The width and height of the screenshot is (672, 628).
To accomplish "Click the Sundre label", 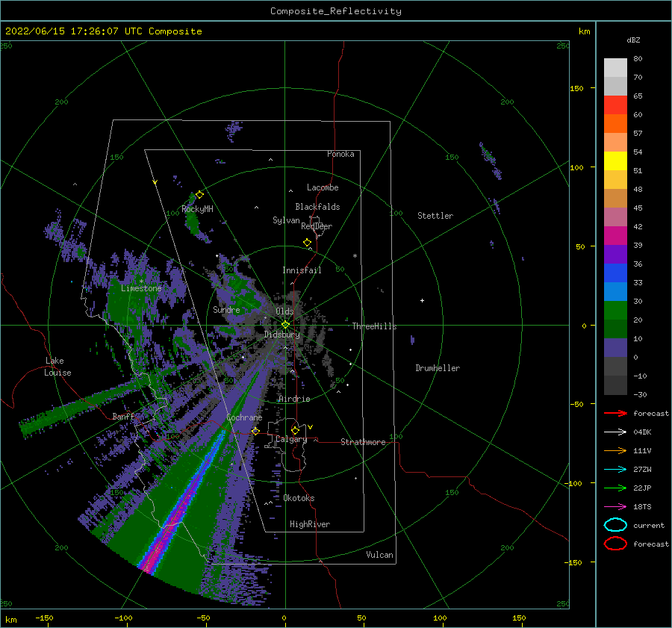I will tap(226, 309).
